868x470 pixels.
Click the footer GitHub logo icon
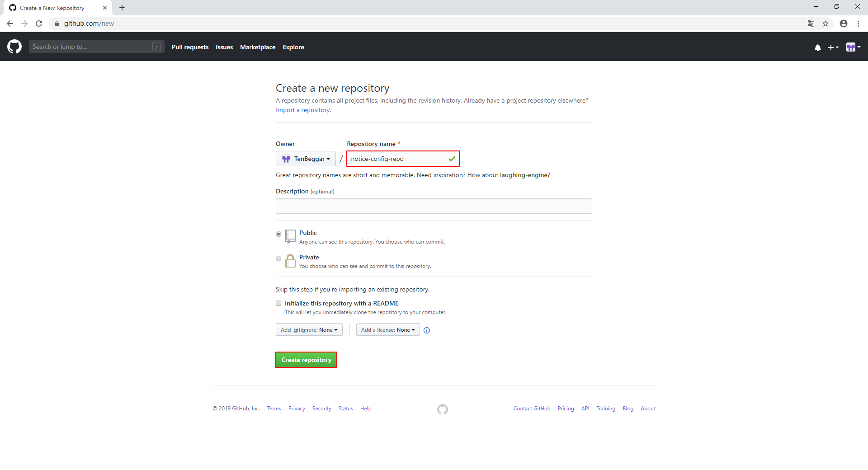442,409
